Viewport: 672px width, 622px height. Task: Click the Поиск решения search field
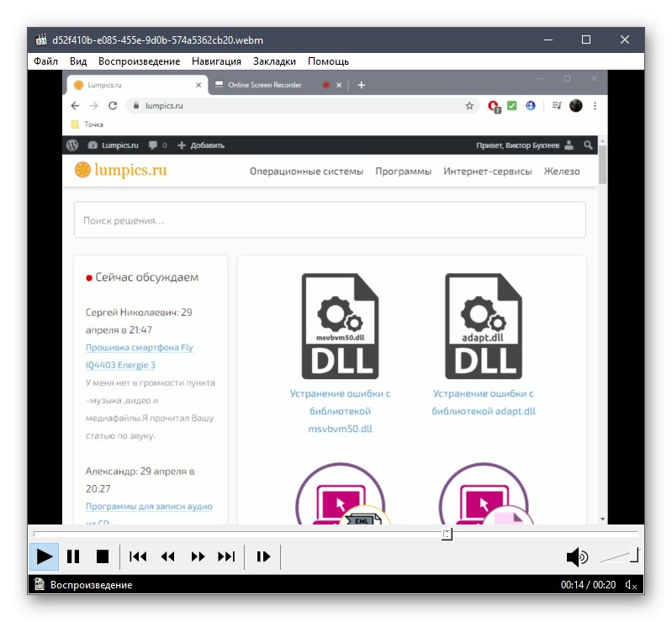point(330,220)
